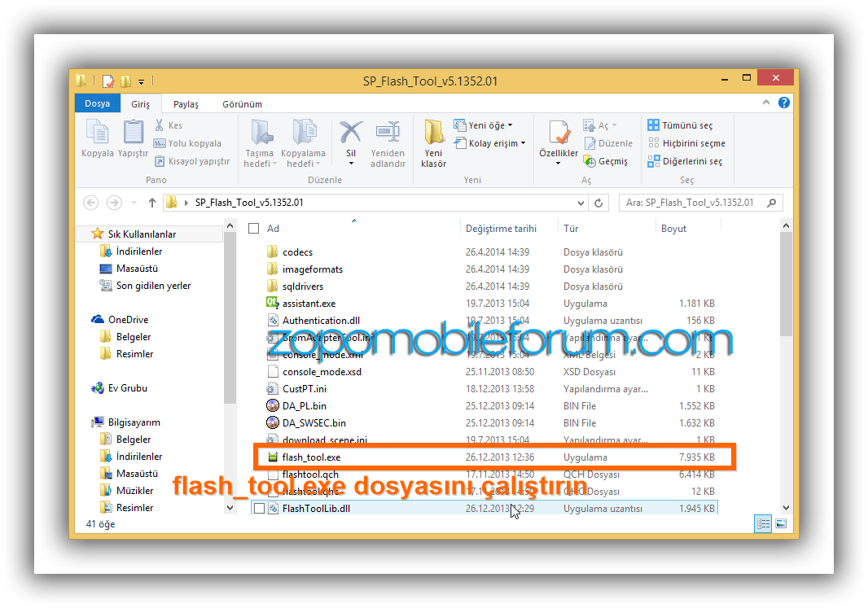The image size is (868, 608).
Task: Switch to the large icons view toggle
Action: point(780,524)
